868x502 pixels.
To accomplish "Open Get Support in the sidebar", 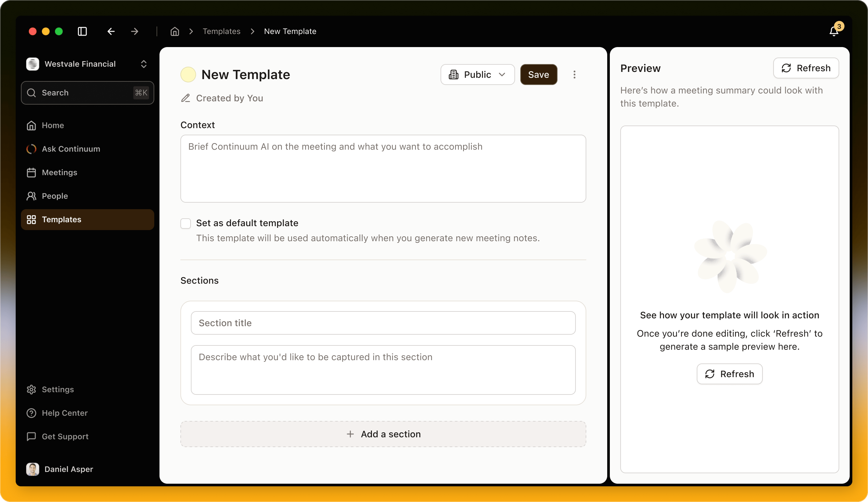I will pos(88,437).
